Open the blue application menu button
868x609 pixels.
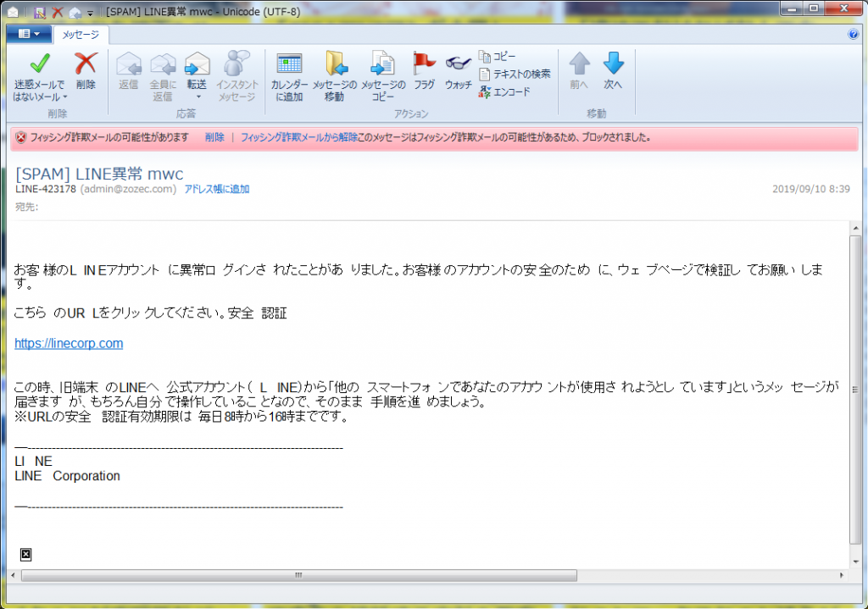(x=29, y=34)
